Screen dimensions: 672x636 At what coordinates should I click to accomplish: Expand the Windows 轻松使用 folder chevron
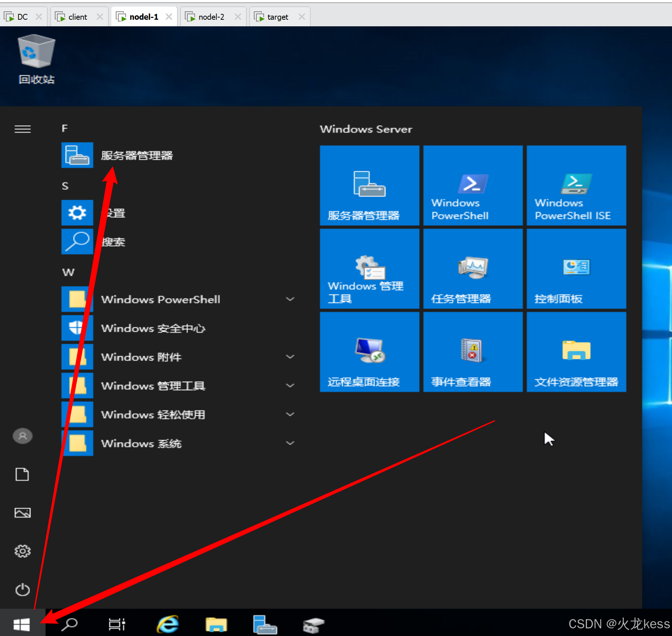click(x=290, y=414)
